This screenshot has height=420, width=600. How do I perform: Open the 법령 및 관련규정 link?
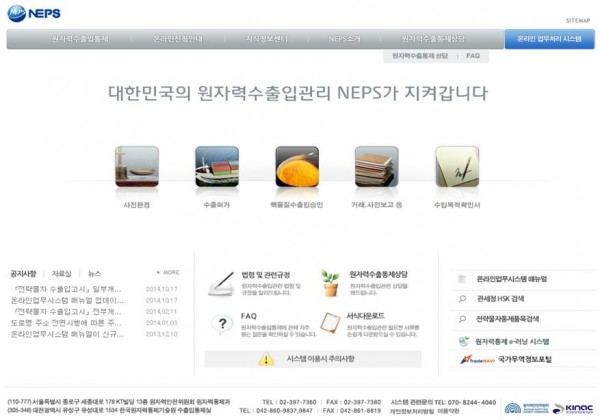(x=266, y=275)
